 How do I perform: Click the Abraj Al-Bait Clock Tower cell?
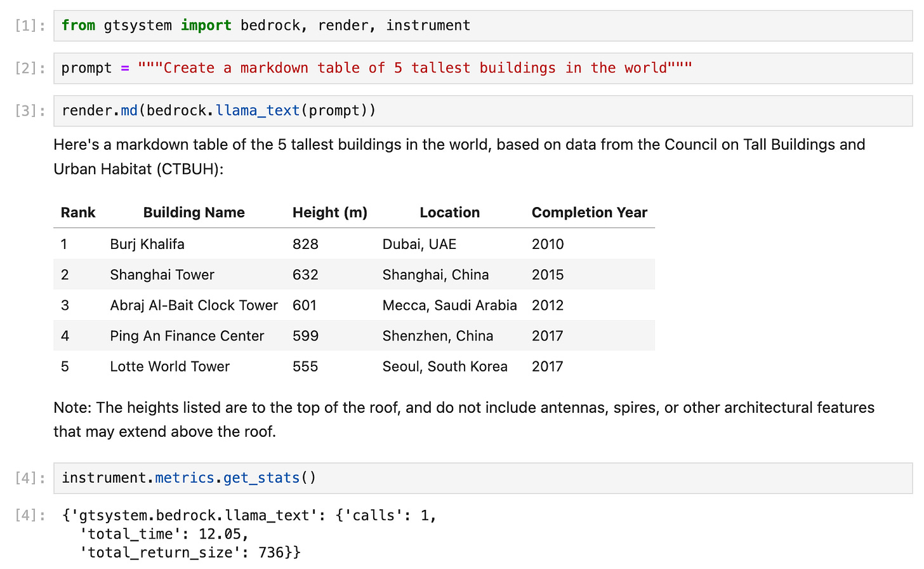coord(194,305)
